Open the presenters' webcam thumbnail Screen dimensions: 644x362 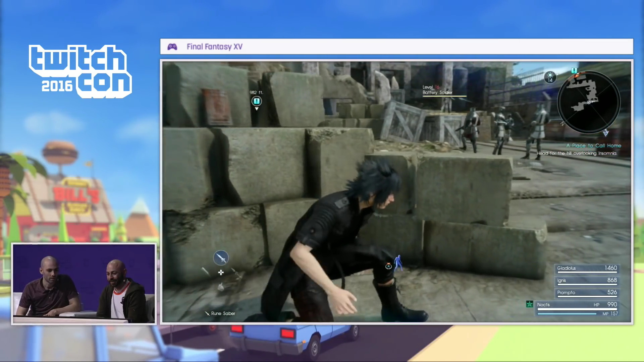(x=84, y=284)
